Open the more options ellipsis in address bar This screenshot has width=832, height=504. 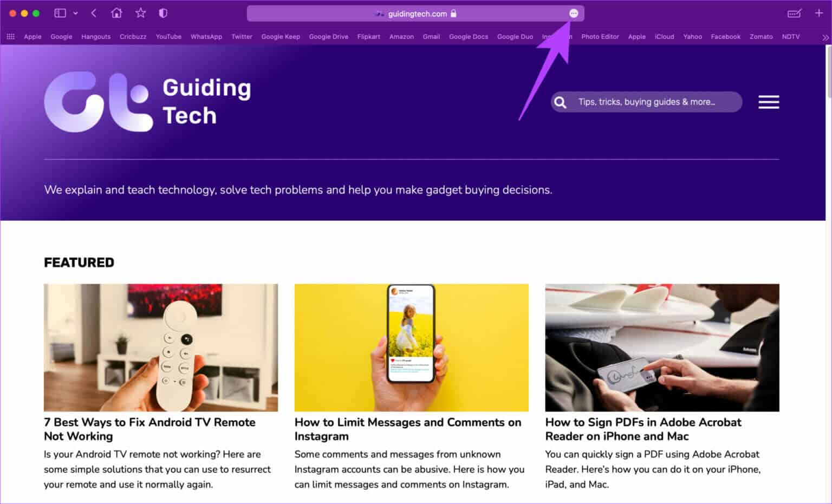[x=574, y=14]
